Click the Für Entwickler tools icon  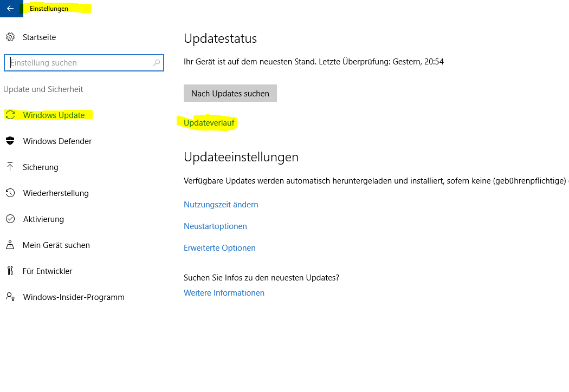[10, 271]
